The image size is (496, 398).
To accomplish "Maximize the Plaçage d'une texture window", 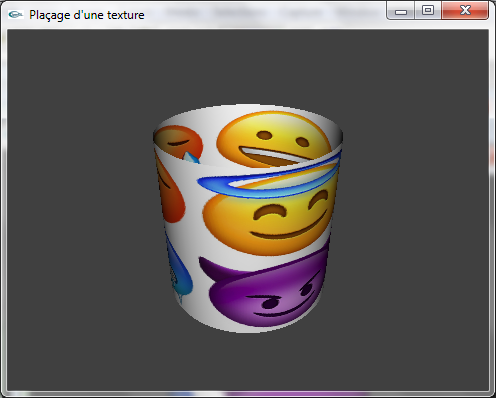I will click(428, 11).
